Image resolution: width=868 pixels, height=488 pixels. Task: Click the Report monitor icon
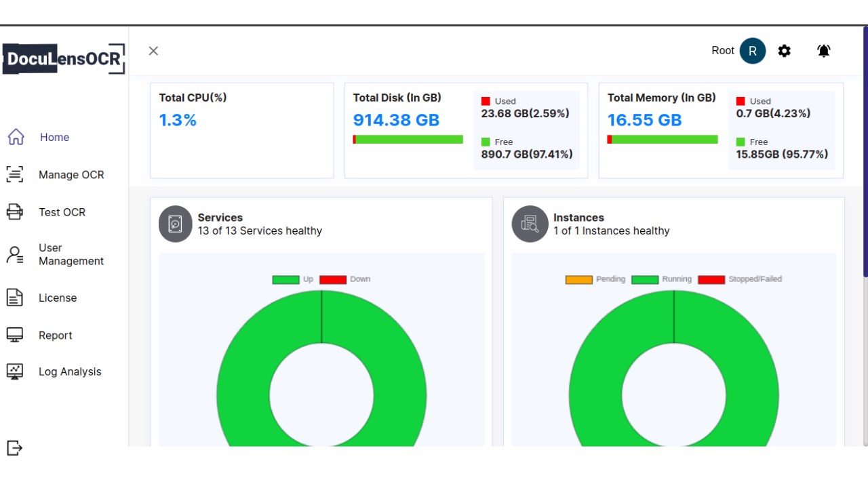[15, 335]
